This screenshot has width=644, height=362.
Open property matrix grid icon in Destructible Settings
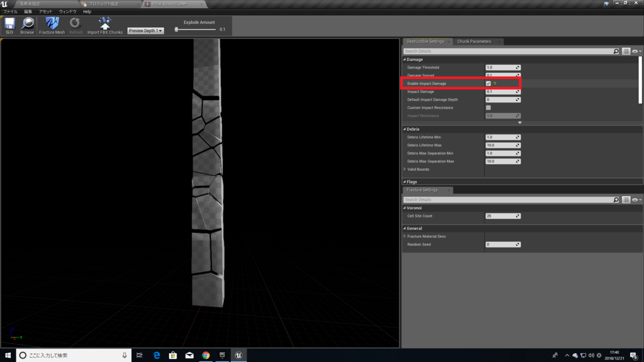[626, 52]
